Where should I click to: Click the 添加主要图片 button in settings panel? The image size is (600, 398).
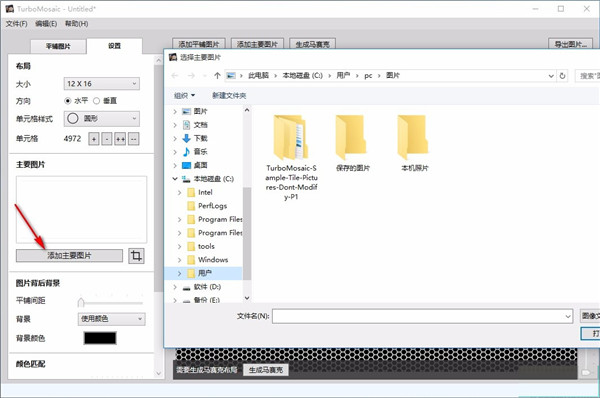pyautogui.click(x=69, y=256)
